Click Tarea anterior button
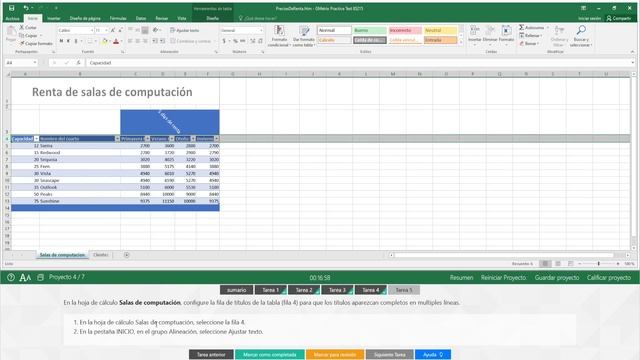Image resolution: width=640 pixels, height=360 pixels. pyautogui.click(x=211, y=354)
